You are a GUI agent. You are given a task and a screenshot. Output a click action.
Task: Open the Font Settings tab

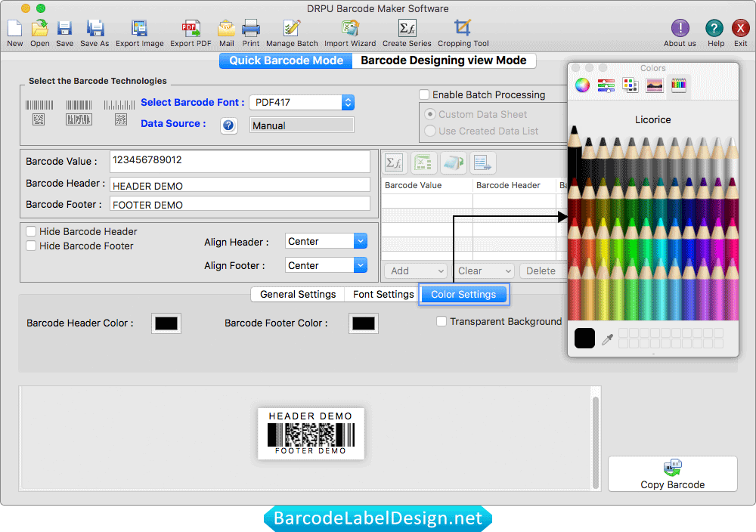click(x=383, y=295)
